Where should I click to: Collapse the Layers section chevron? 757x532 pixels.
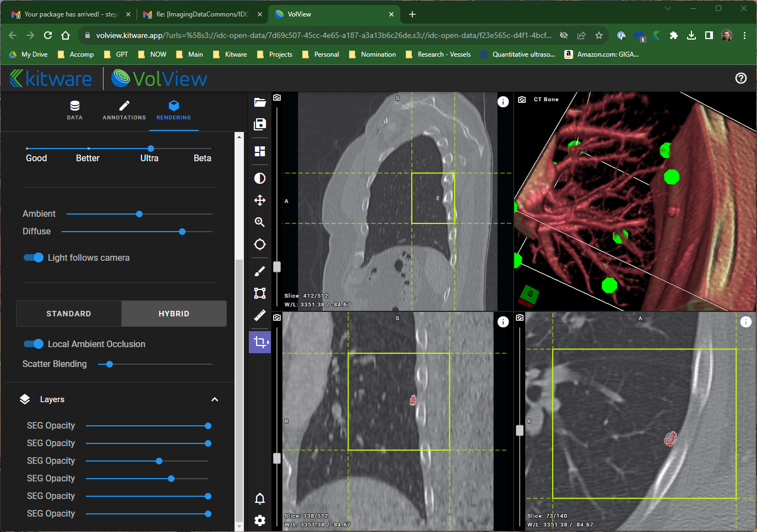215,399
